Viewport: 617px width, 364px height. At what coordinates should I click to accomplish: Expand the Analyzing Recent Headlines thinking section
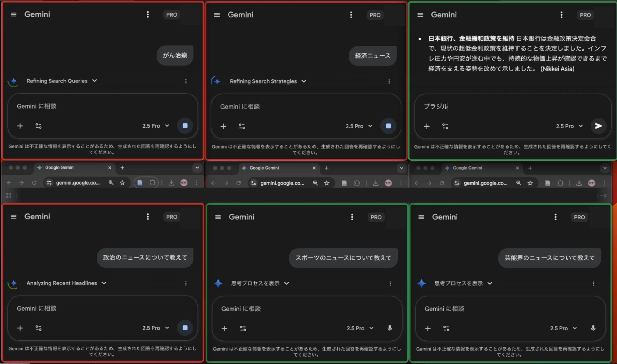tap(67, 283)
